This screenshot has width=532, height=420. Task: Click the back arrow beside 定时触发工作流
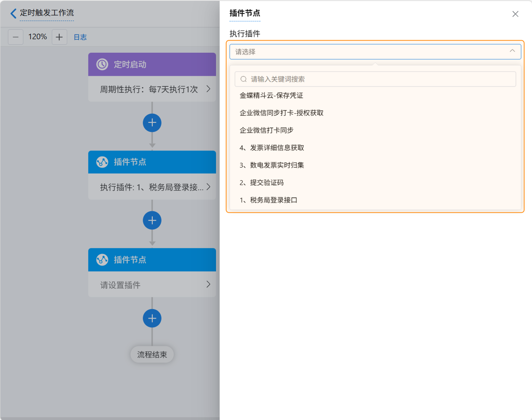tap(14, 13)
